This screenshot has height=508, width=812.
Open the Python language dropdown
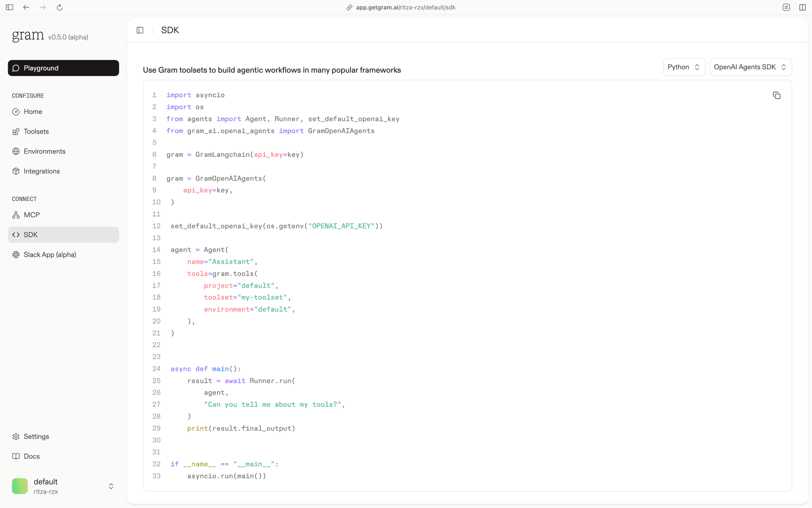coord(683,67)
